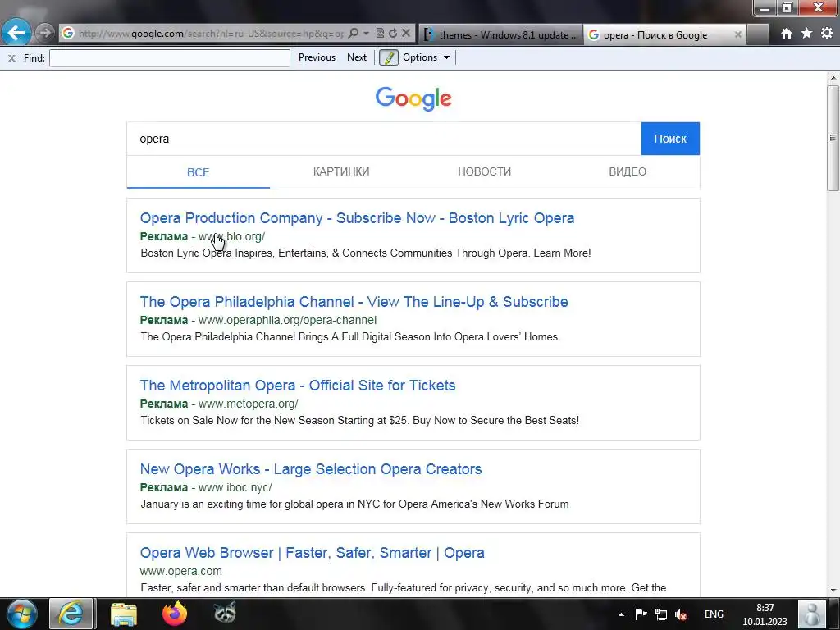The image size is (840, 630).
Task: Click the user figure icon at the taskbar end
Action: [812, 614]
